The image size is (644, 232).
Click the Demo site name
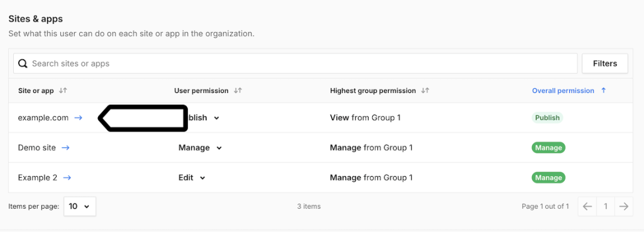tap(37, 148)
